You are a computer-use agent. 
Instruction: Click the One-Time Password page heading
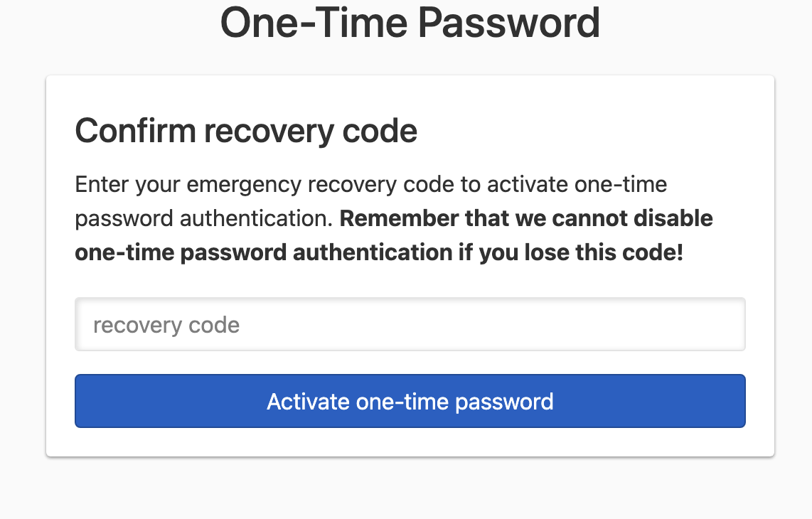coord(410,23)
